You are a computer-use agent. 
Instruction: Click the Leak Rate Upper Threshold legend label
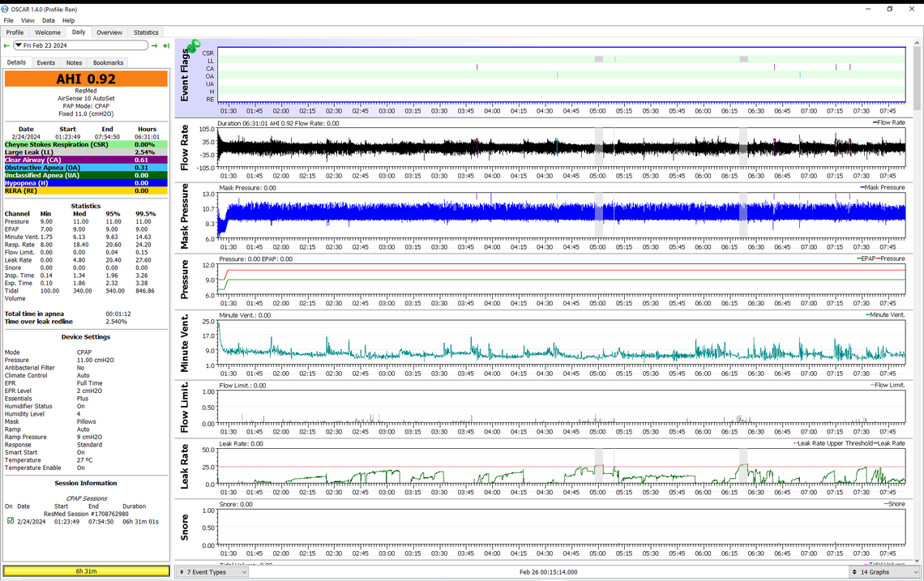(835, 443)
